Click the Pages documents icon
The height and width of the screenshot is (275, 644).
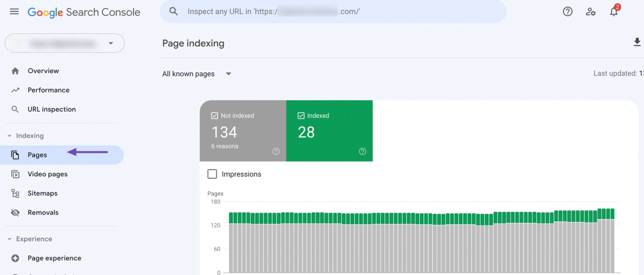pos(15,155)
